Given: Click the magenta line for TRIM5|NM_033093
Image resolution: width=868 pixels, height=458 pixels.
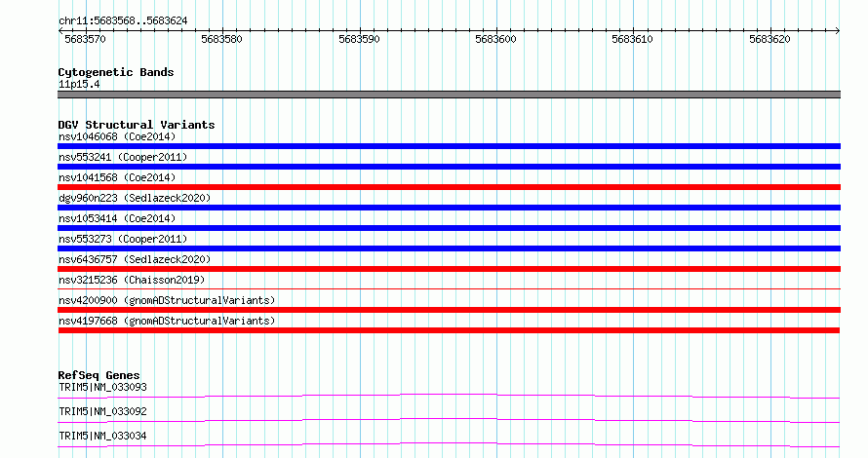Looking at the screenshot, I should [449, 396].
